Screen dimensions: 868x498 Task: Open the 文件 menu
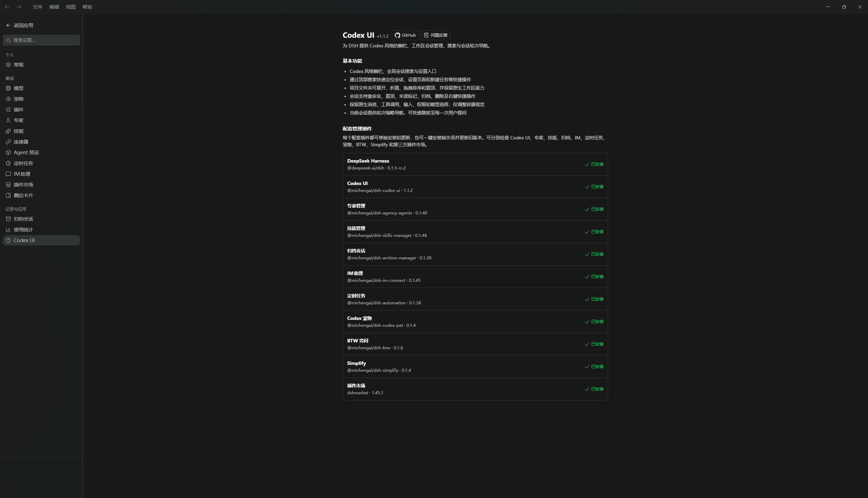[37, 7]
